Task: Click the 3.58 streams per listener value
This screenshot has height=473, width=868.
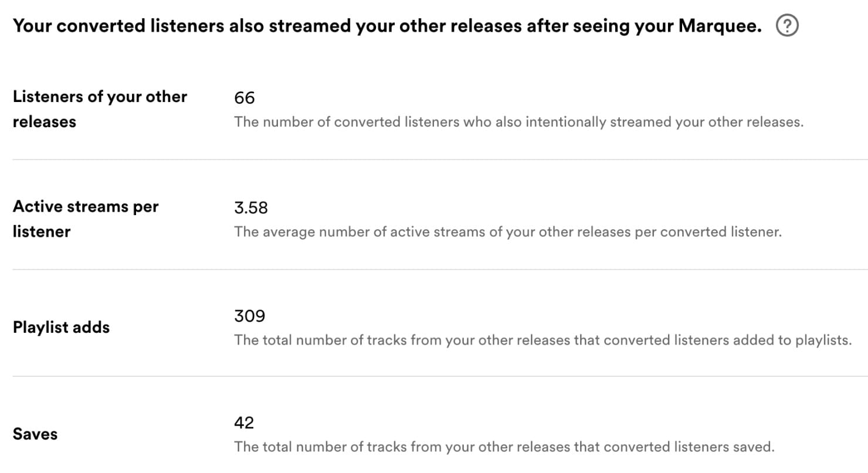Action: 251,207
